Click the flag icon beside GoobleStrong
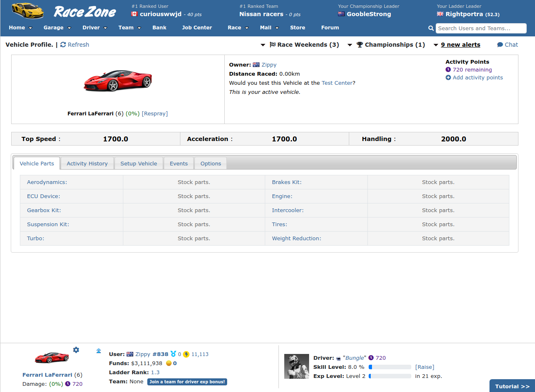Screen dimensions: 535x392 point(341,14)
